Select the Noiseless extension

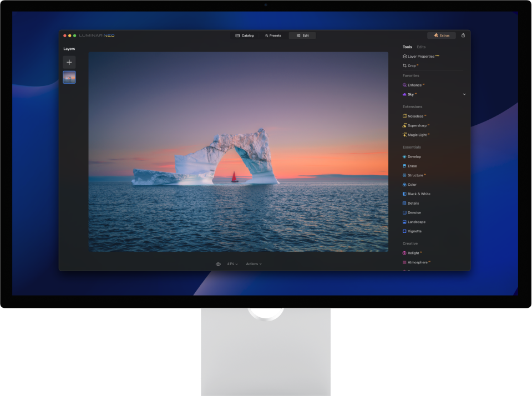tap(415, 116)
